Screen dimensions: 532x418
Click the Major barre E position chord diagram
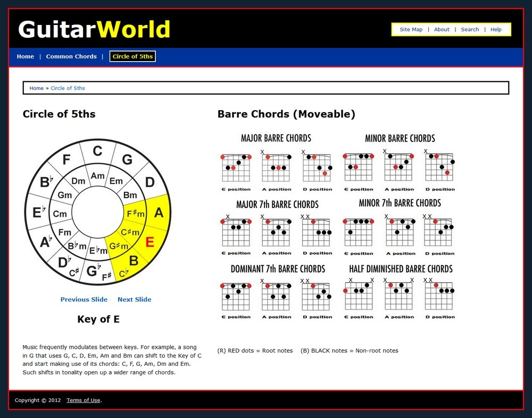click(x=236, y=171)
